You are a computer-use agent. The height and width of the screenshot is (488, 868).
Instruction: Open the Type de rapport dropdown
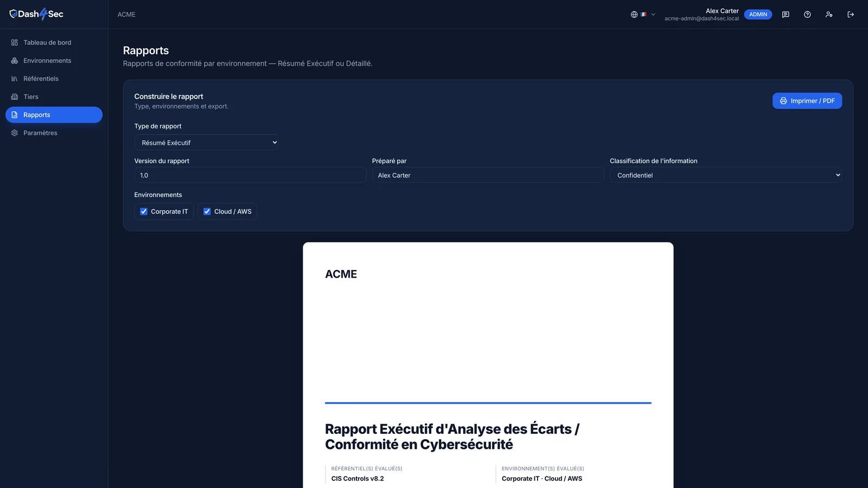pyautogui.click(x=207, y=143)
